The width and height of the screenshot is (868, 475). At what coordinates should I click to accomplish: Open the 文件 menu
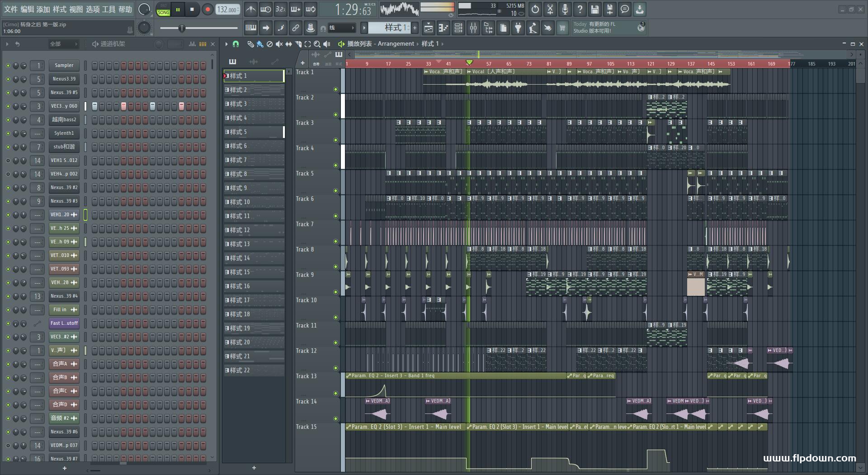[11, 9]
